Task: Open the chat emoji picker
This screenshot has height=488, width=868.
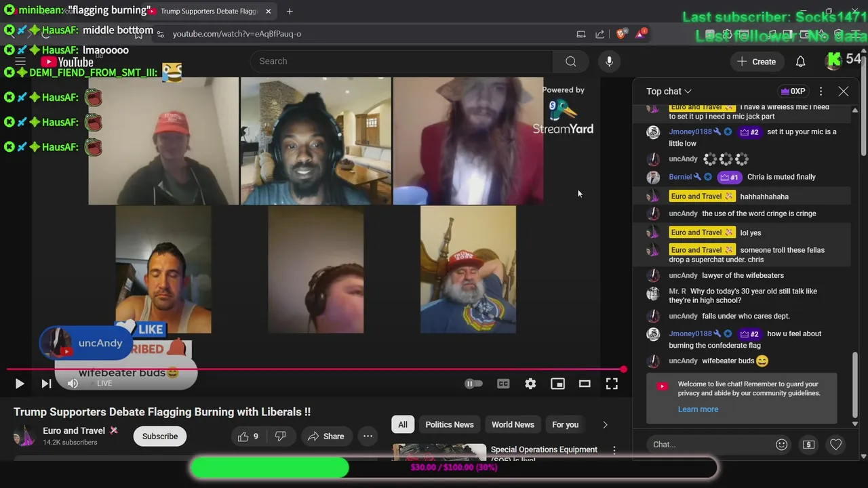Action: pyautogui.click(x=782, y=445)
